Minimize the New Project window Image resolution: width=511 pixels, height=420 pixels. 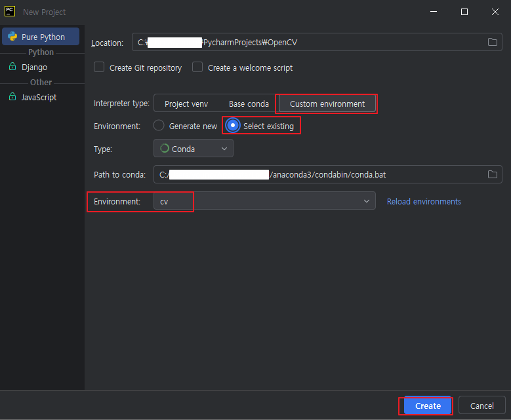[x=434, y=12]
